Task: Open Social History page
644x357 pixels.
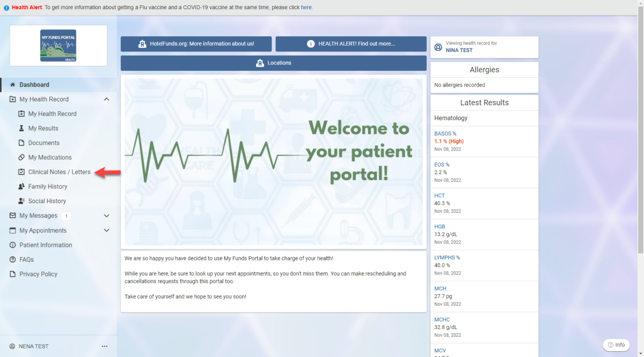Action: point(47,201)
